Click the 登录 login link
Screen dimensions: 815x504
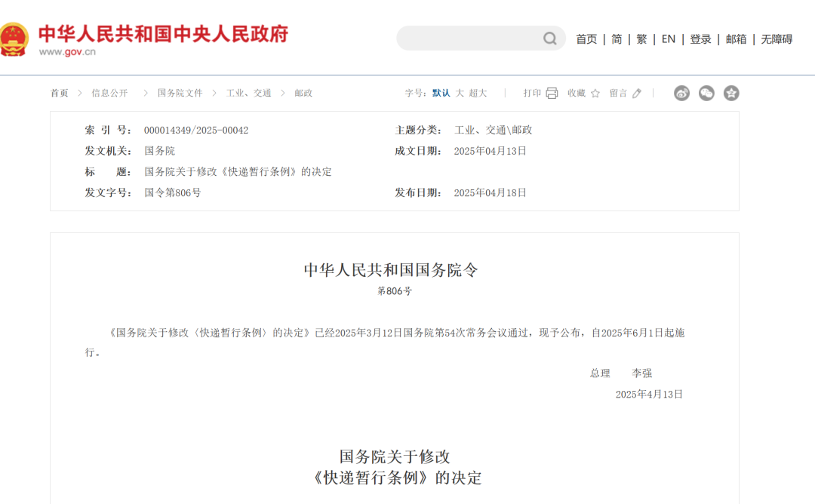click(x=700, y=39)
